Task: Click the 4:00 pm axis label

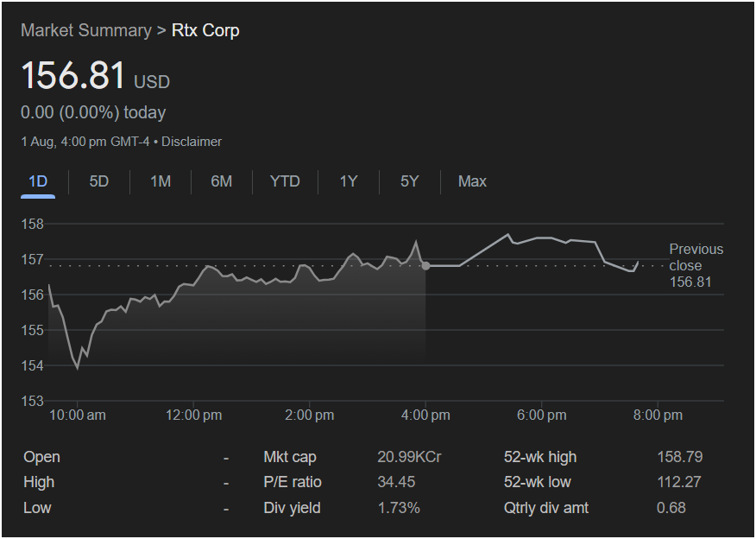Action: point(425,415)
